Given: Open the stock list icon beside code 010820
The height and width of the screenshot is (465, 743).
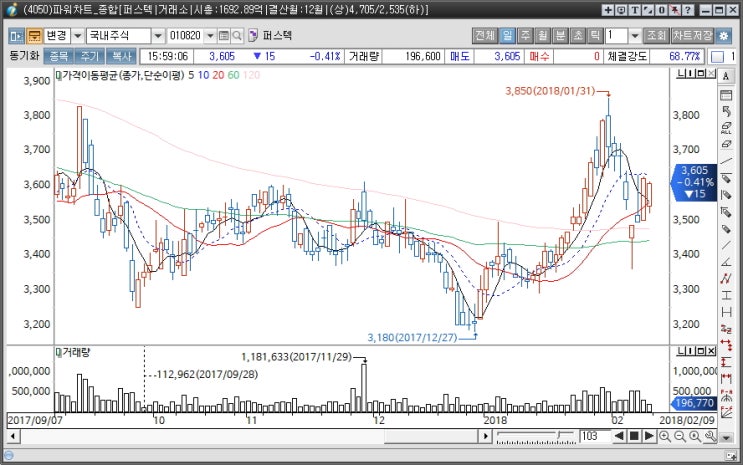Looking at the screenshot, I should coord(224,36).
